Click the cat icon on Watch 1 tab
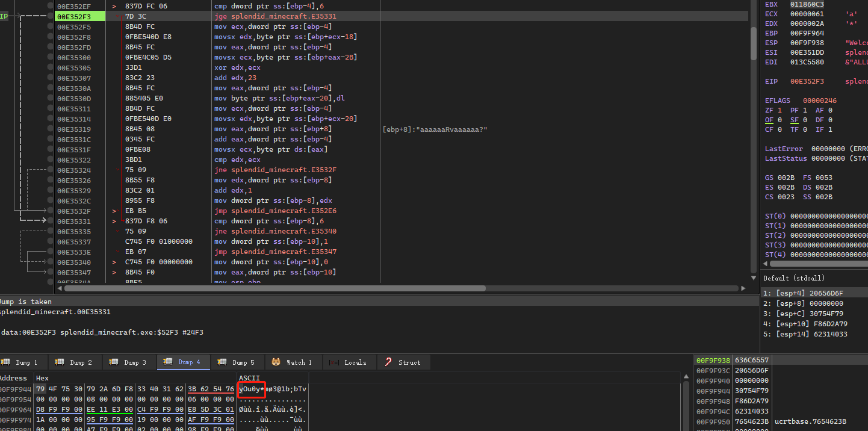 coord(276,362)
